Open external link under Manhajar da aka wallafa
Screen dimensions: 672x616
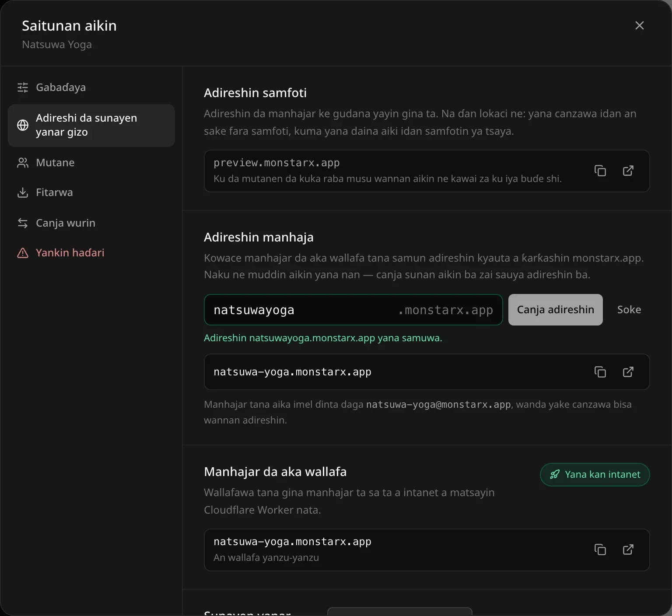click(x=628, y=549)
